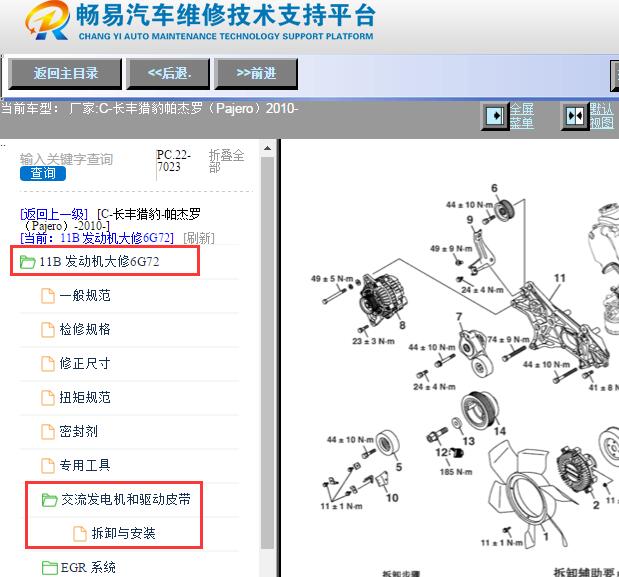This screenshot has width=619, height=577.
Task: Open the 拆卸与安装 document
Action: coord(124,533)
